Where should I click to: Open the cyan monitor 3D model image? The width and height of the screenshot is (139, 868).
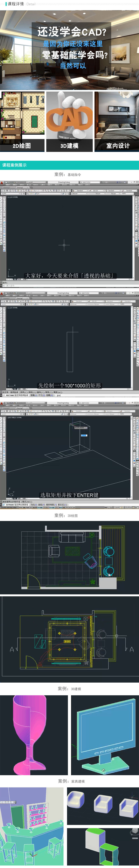pos(105,735)
